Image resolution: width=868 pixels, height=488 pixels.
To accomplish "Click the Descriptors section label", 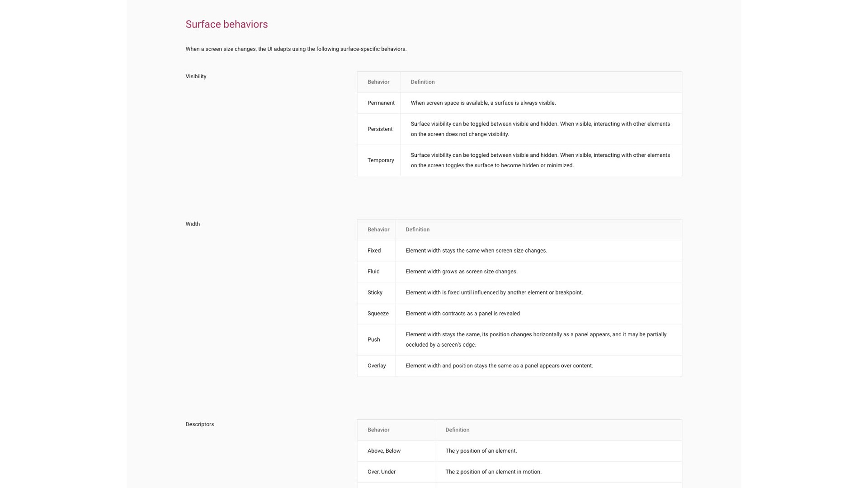I will tap(199, 424).
